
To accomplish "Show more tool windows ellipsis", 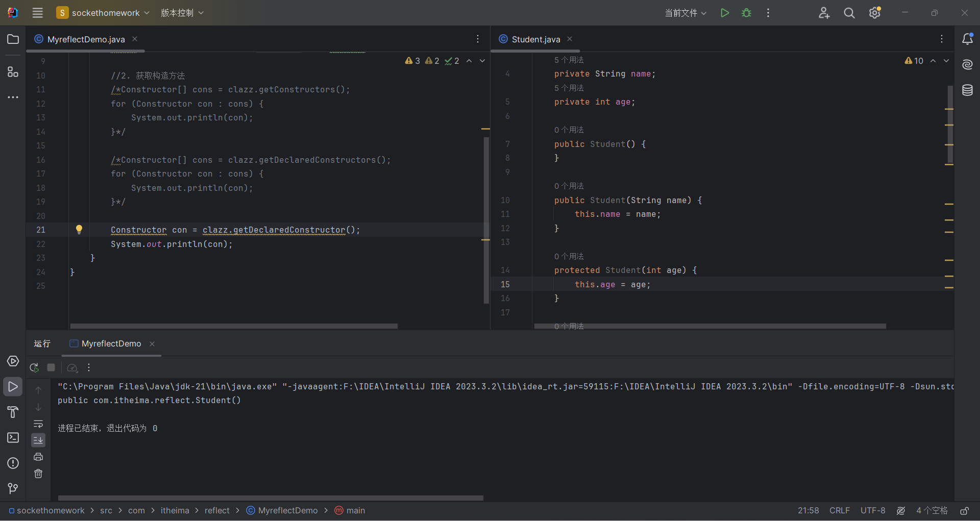I will [x=13, y=97].
